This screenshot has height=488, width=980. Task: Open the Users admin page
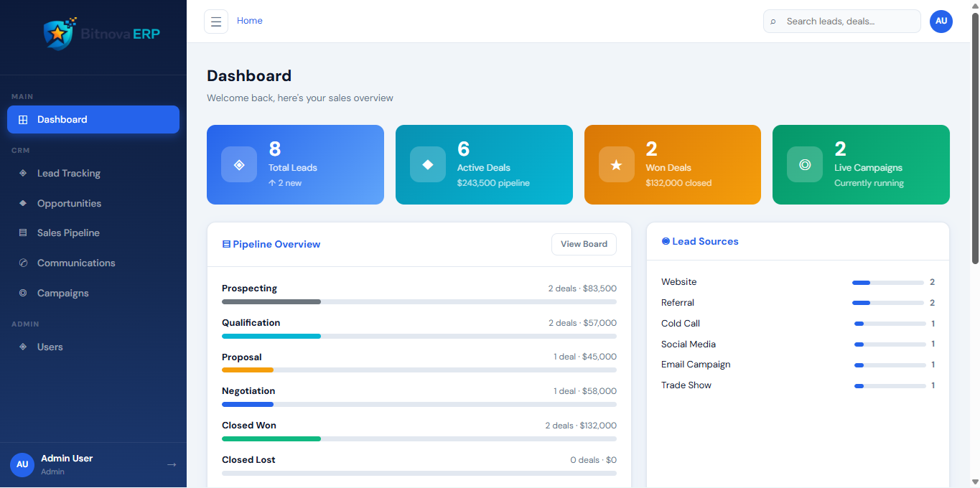tap(50, 347)
